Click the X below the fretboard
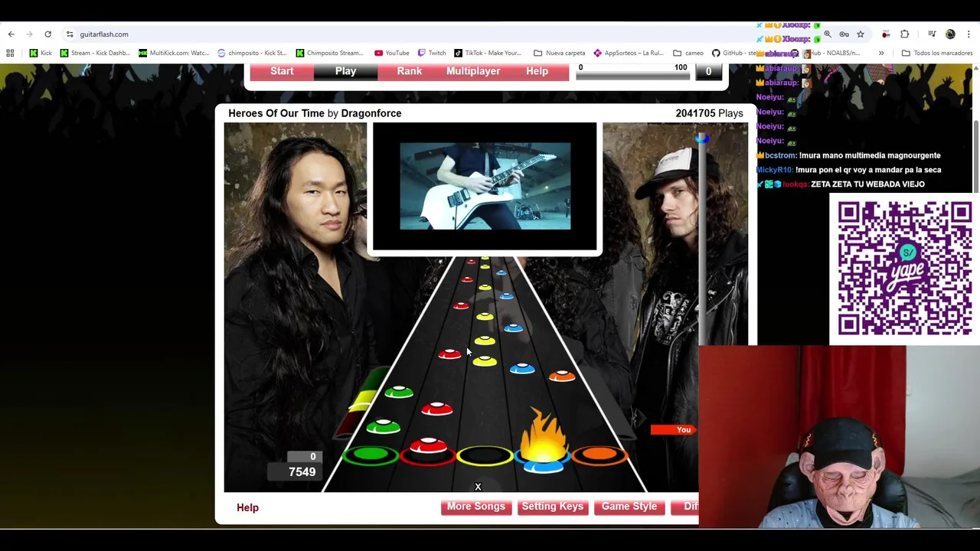 (x=478, y=487)
